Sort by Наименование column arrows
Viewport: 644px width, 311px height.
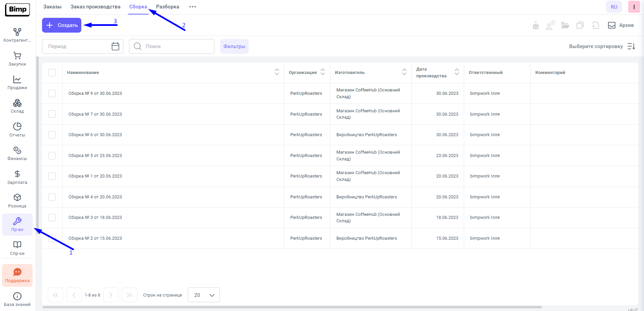pyautogui.click(x=277, y=72)
